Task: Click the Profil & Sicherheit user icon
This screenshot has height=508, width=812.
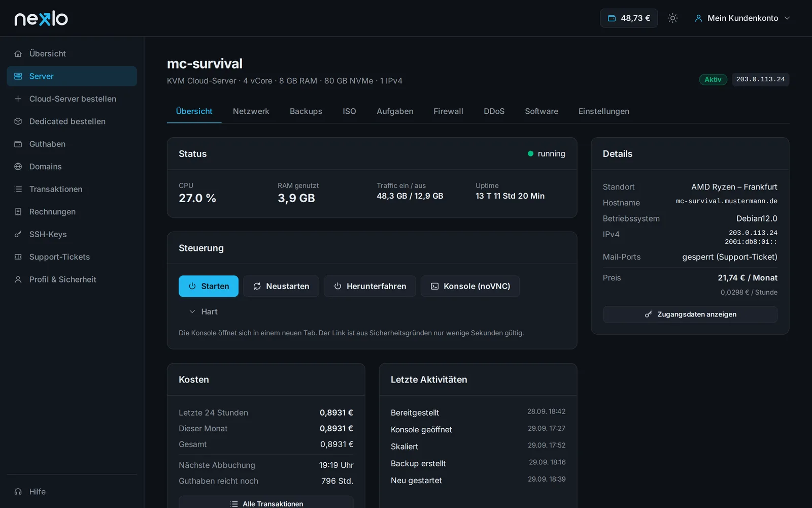Action: (18, 279)
